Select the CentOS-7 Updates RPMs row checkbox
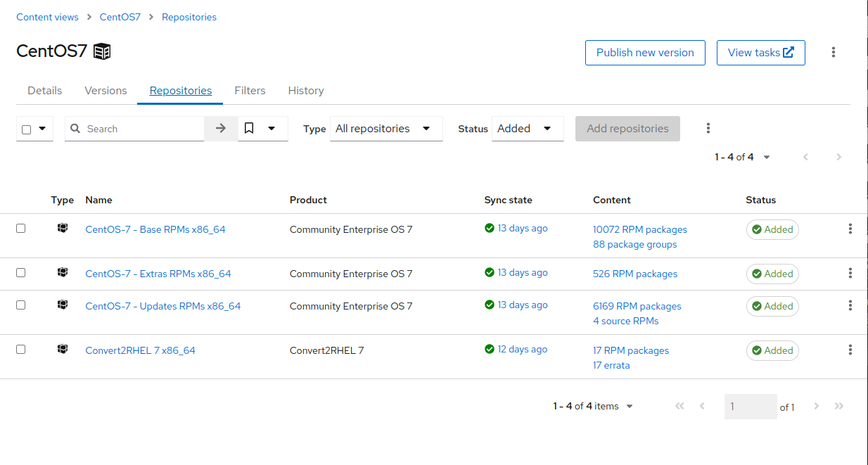 21,305
